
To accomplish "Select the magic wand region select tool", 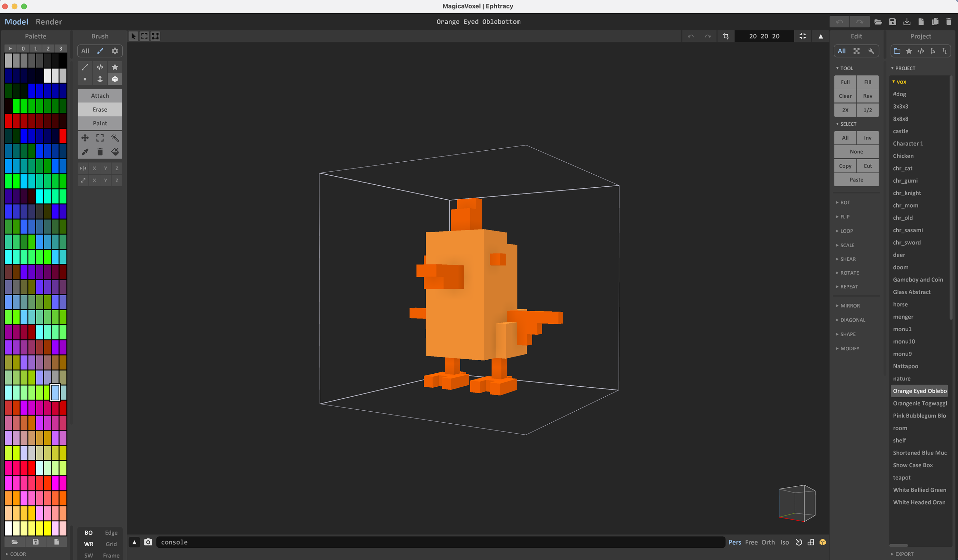I will 115,138.
